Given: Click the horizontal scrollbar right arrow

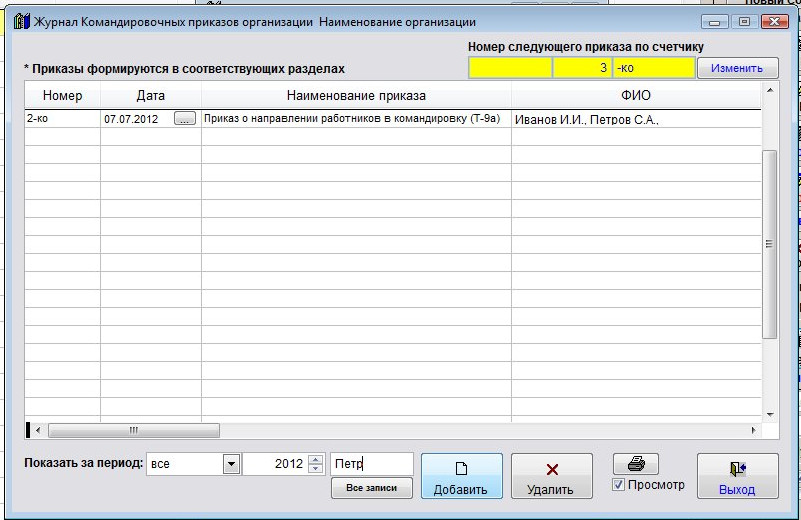Looking at the screenshot, I should point(753,430).
